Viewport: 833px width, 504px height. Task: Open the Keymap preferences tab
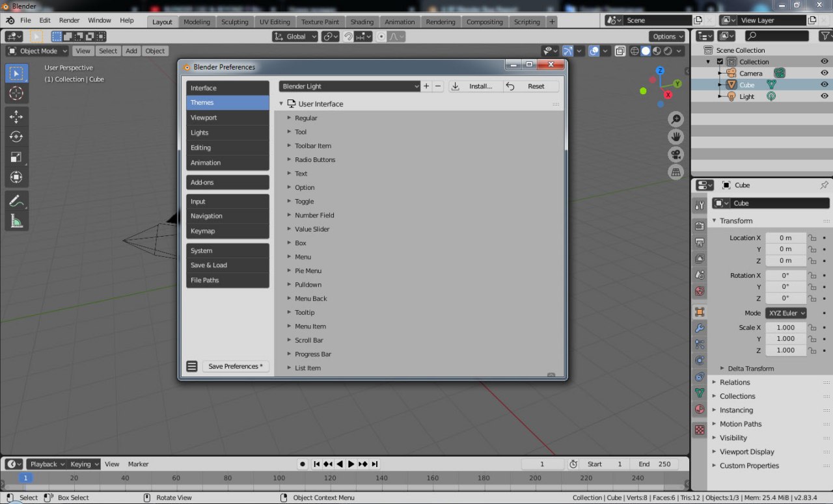pos(228,231)
